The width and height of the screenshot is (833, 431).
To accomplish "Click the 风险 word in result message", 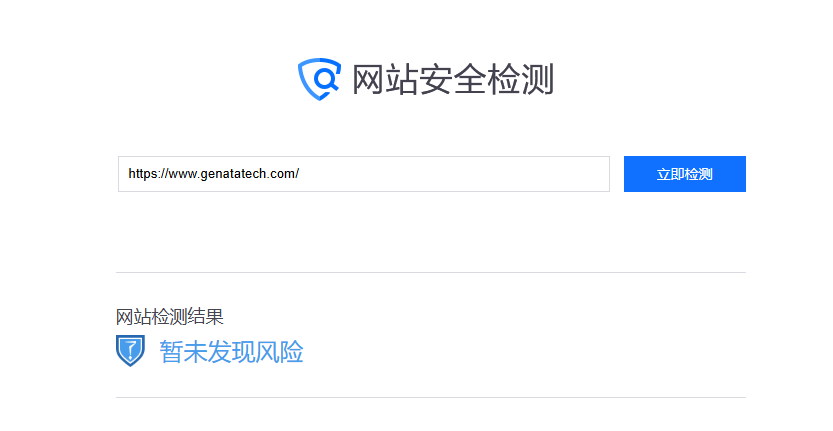I will pyautogui.click(x=279, y=352).
